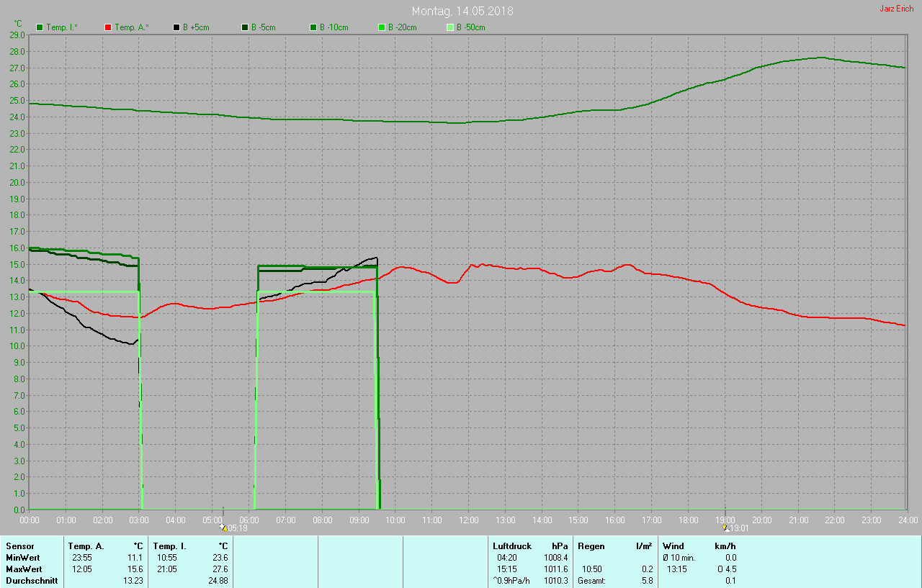
Task: Click the B -5cm legend color square
Action: (244, 27)
